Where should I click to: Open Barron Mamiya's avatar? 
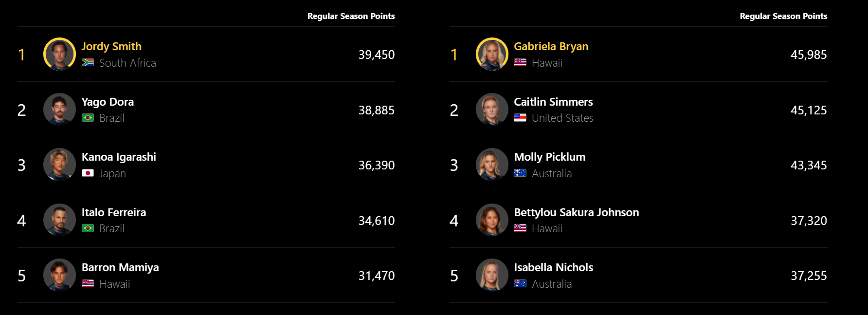(x=59, y=275)
